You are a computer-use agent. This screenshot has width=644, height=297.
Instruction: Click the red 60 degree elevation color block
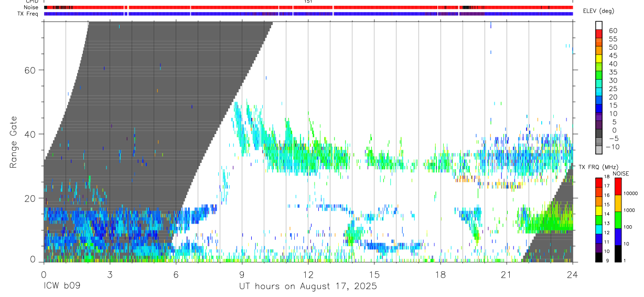(599, 34)
